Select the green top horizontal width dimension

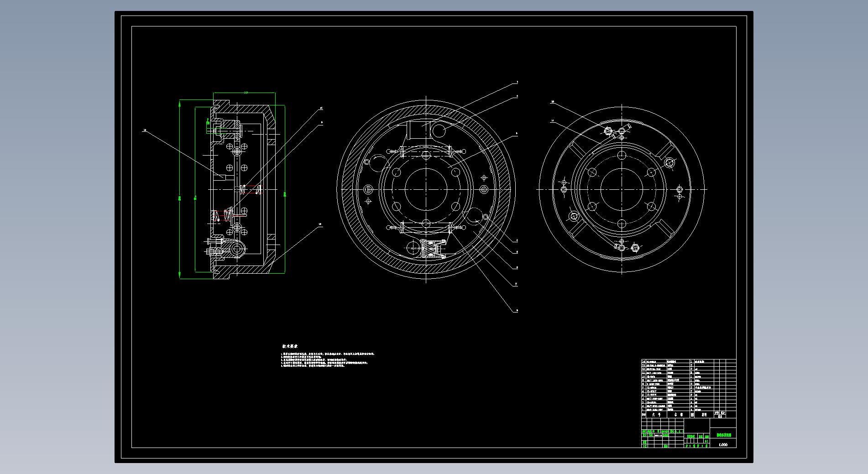(x=245, y=93)
